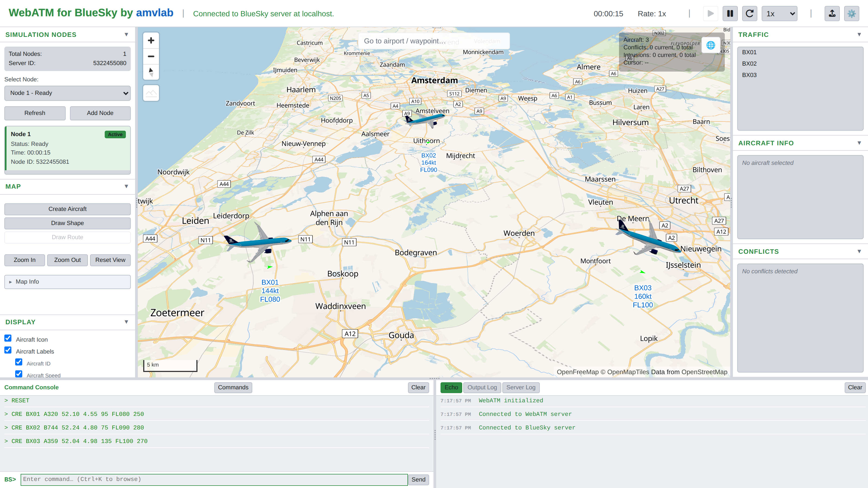Viewport: 868px width, 488px height.
Task: Collapse the Map panel section
Action: [x=126, y=186]
